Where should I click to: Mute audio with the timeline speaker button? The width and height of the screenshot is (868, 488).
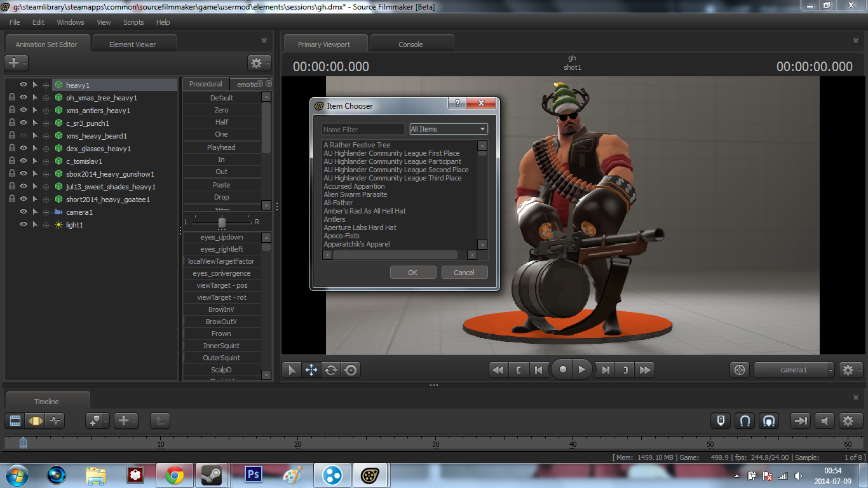[x=825, y=421]
